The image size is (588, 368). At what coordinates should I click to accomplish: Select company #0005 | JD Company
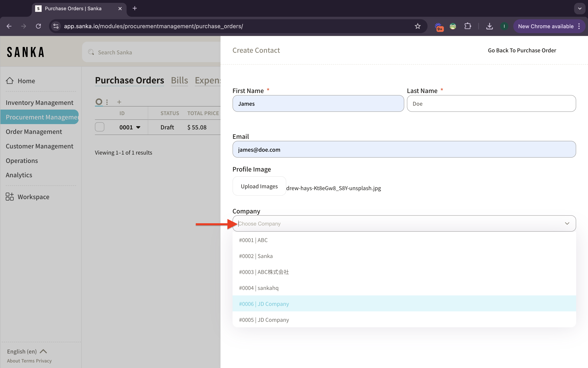404,320
